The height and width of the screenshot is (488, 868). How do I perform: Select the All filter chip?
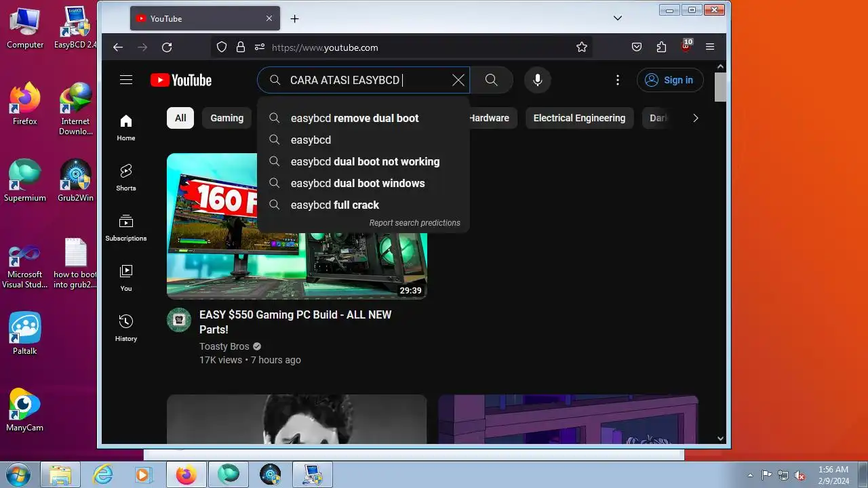coord(180,118)
